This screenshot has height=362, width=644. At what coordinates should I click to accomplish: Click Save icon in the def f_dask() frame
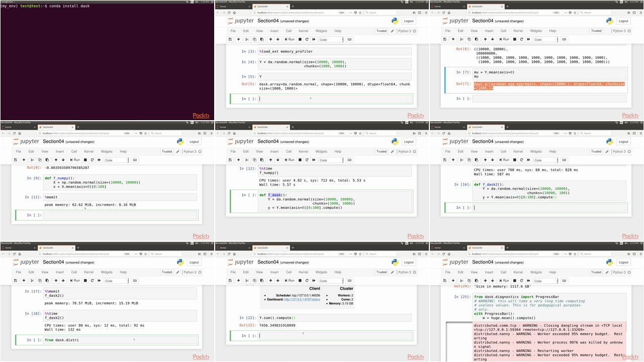[230, 160]
